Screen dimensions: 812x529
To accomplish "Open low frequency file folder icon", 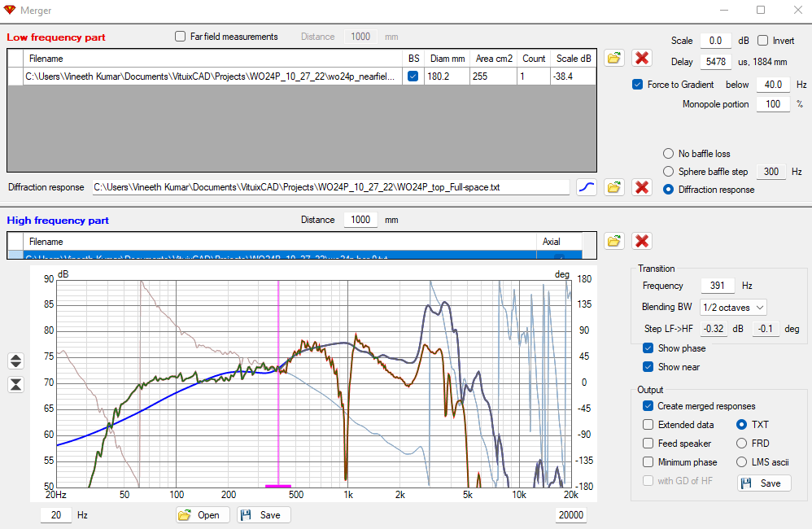I will pos(613,58).
